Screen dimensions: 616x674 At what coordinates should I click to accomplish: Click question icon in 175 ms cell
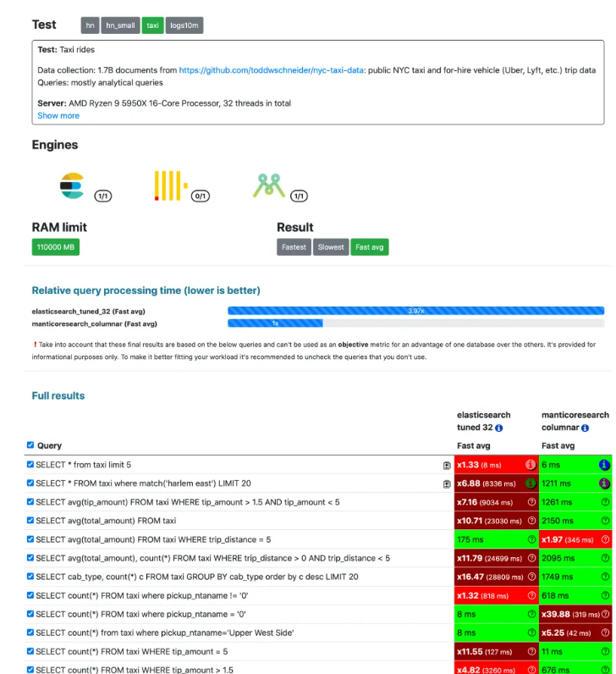[x=531, y=539]
